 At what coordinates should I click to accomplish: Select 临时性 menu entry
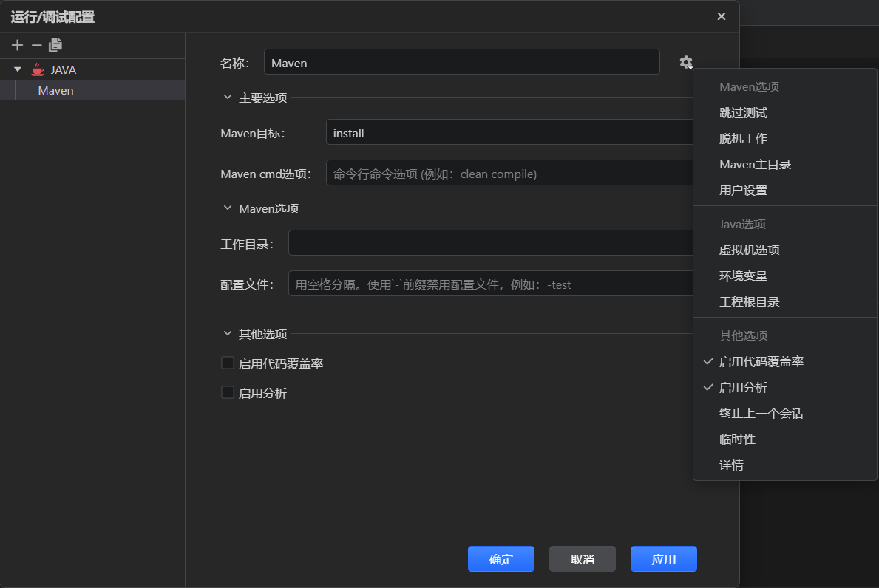tap(785, 439)
